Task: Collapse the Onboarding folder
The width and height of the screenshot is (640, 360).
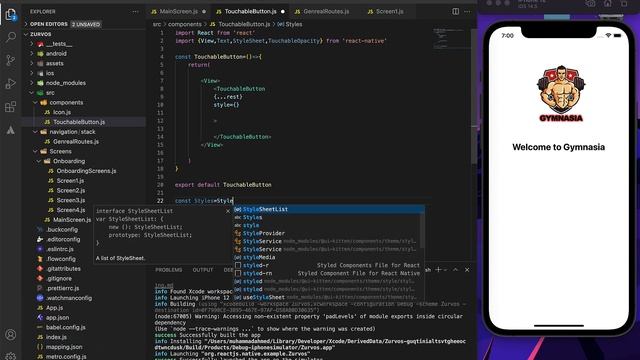Action: pos(69,161)
